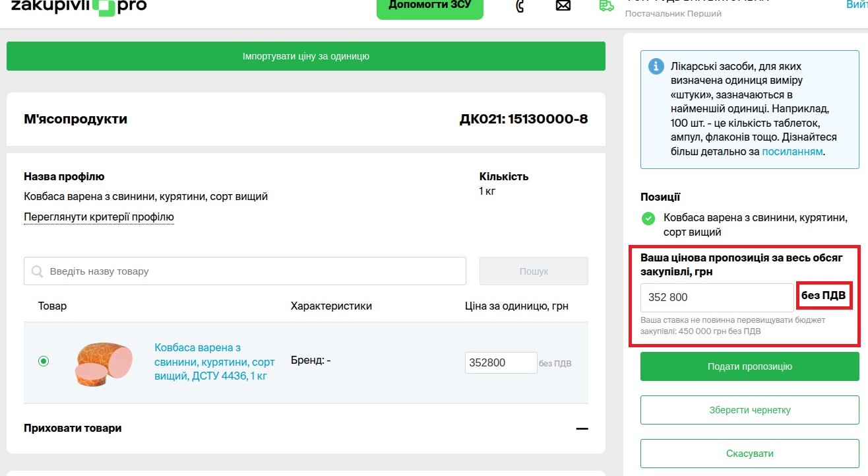Click the green truck supplier icon
The image size is (868, 476).
tap(606, 5)
